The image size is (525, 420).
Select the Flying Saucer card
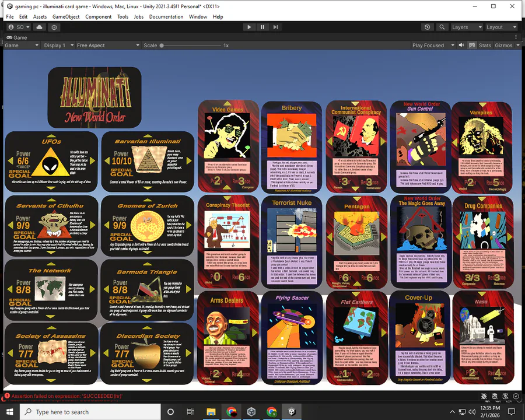pyautogui.click(x=292, y=338)
